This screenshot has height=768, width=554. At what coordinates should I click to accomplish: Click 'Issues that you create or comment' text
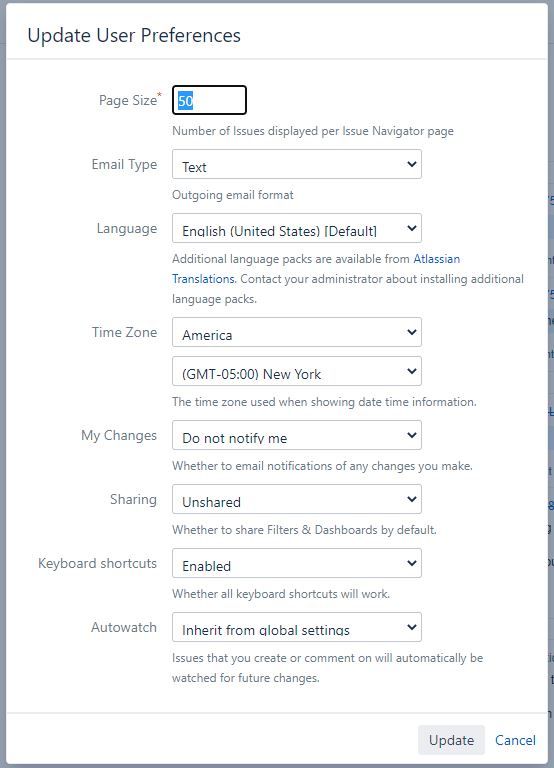pos(327,668)
